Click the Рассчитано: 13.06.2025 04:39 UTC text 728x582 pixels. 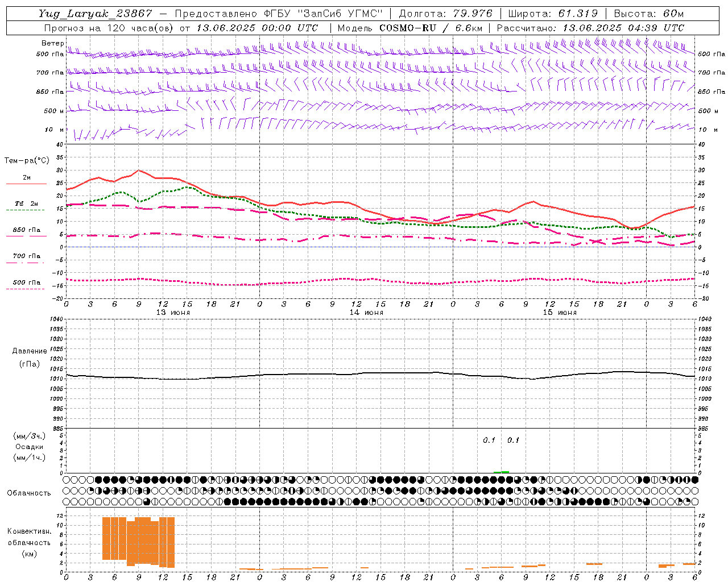pos(590,28)
